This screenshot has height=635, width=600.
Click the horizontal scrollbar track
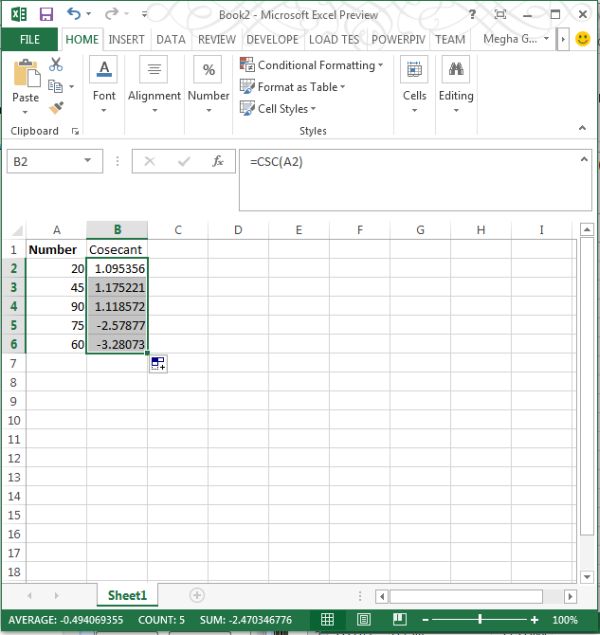click(x=466, y=596)
